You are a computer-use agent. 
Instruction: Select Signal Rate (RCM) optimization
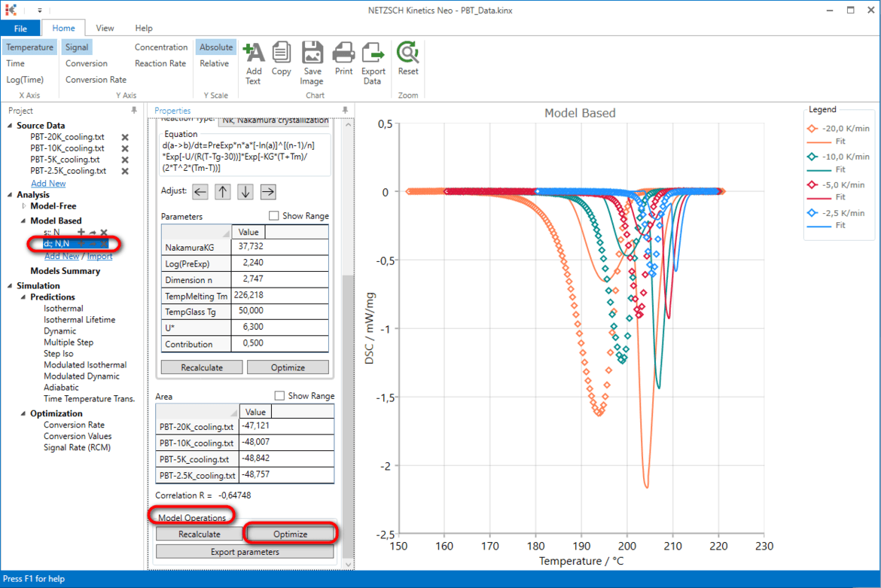(77, 448)
